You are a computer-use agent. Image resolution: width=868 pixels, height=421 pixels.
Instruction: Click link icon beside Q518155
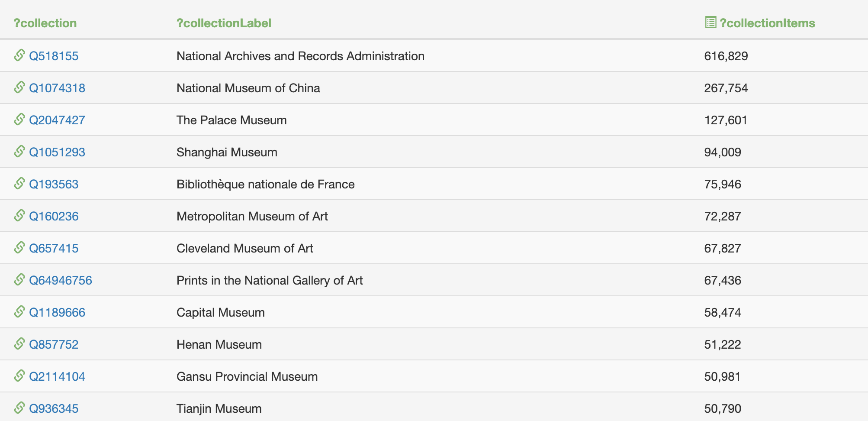click(19, 55)
